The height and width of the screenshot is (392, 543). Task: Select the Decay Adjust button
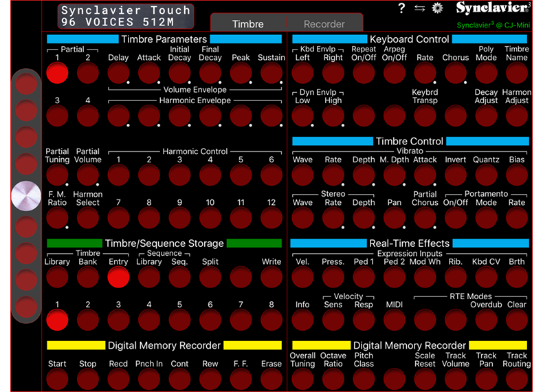pos(486,116)
